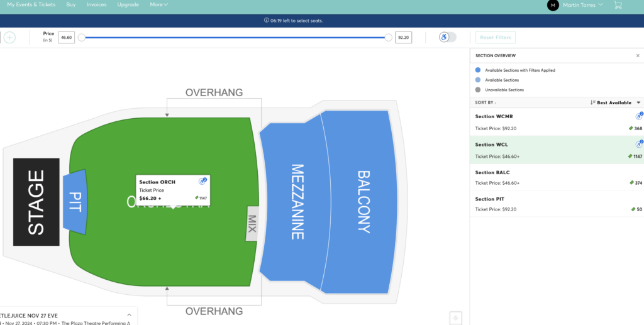
Task: Click the maximum price slider handle
Action: tap(389, 38)
